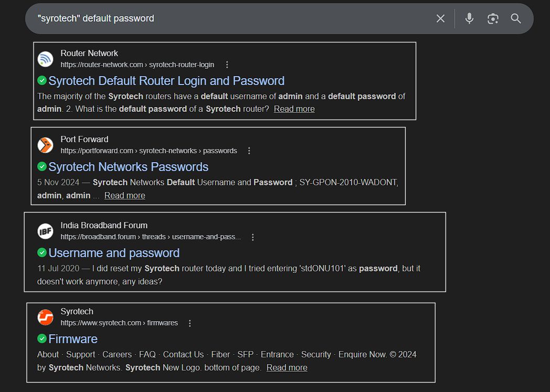Click Read more on the first result snippet
The image size is (550, 392).
(294, 109)
